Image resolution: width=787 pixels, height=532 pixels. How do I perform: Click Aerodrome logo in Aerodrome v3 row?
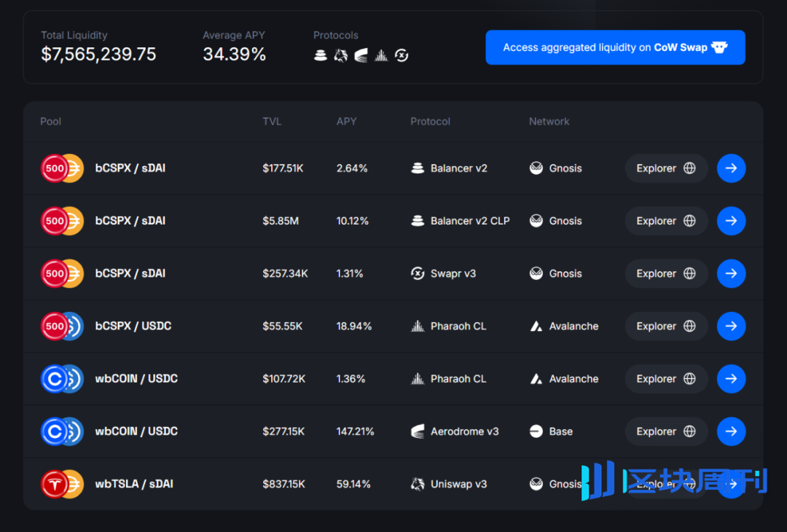pyautogui.click(x=418, y=431)
